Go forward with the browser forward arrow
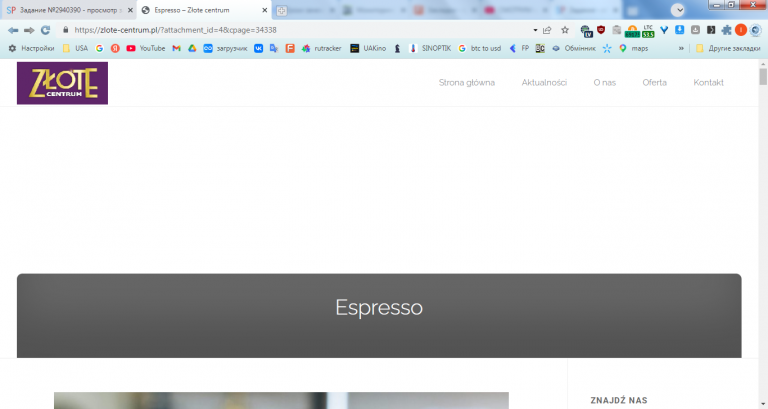The width and height of the screenshot is (768, 409). pos(29,30)
